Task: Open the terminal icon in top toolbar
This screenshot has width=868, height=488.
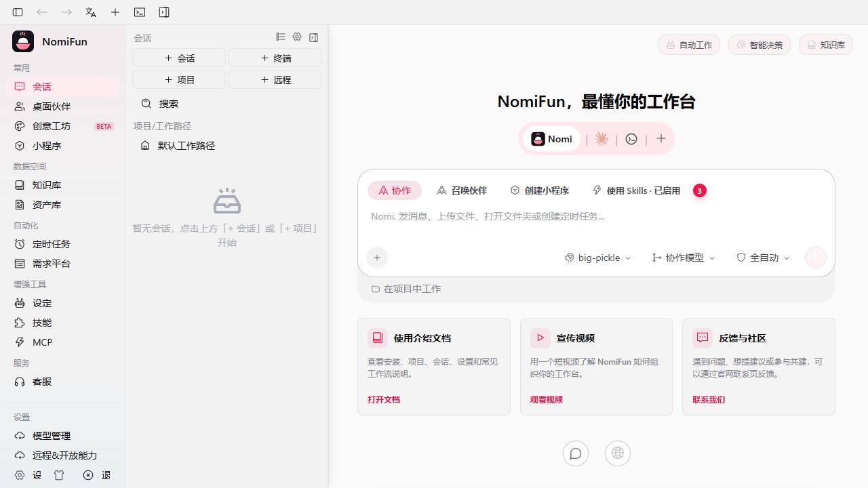Action: coord(140,12)
